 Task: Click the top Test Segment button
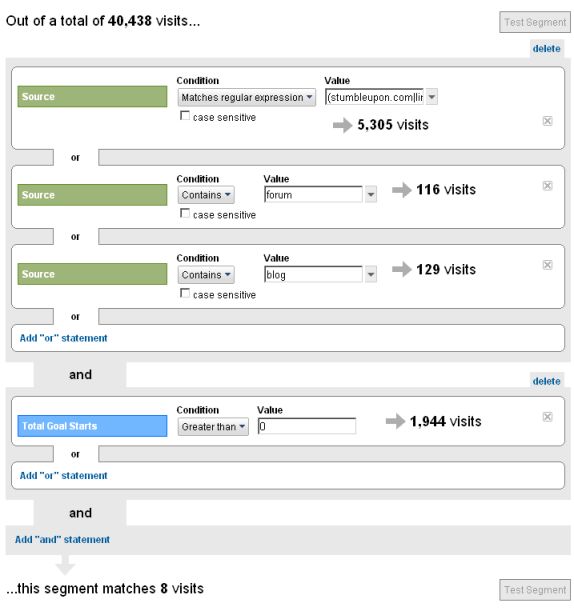(535, 22)
